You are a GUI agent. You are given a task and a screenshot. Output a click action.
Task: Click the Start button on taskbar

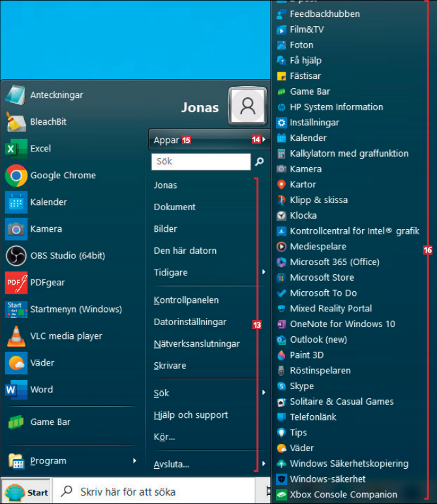[27, 492]
